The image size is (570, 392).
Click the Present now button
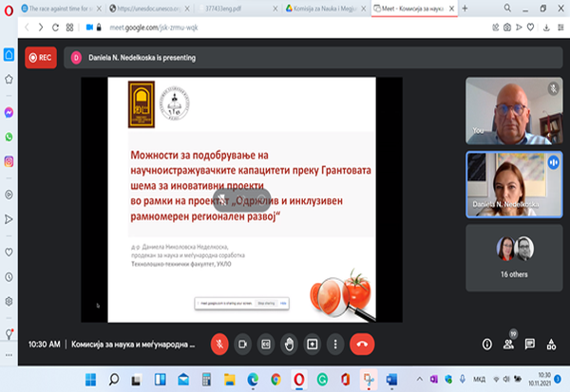(x=312, y=343)
